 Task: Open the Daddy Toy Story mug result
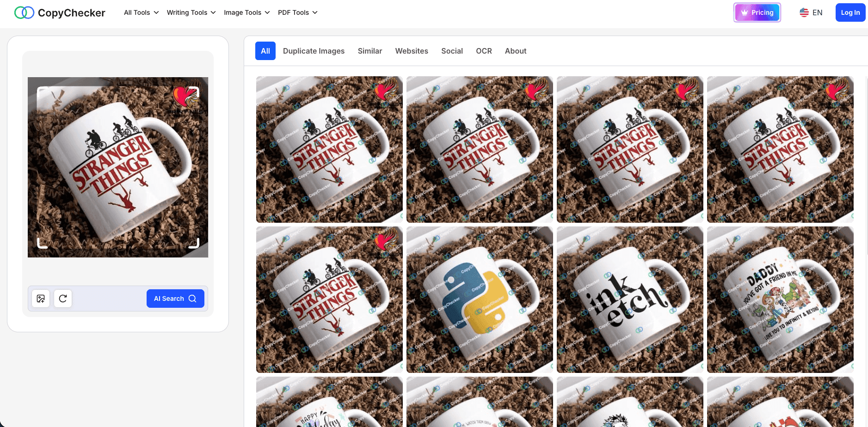click(x=780, y=299)
